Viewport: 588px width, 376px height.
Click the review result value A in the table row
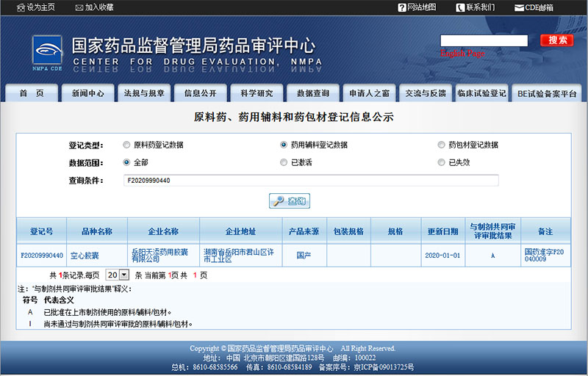(492, 256)
